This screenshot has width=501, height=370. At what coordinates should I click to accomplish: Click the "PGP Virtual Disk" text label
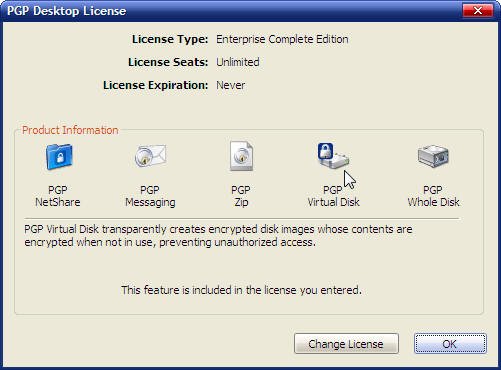[x=333, y=196]
